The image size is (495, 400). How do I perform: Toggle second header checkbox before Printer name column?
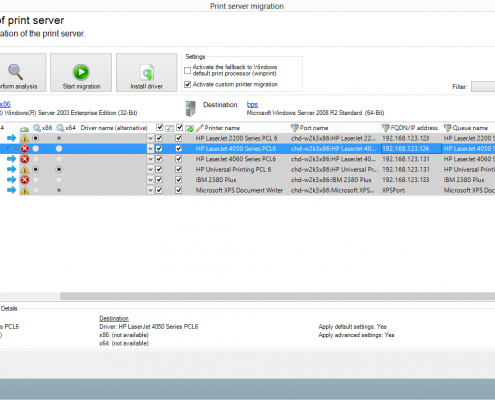click(179, 128)
